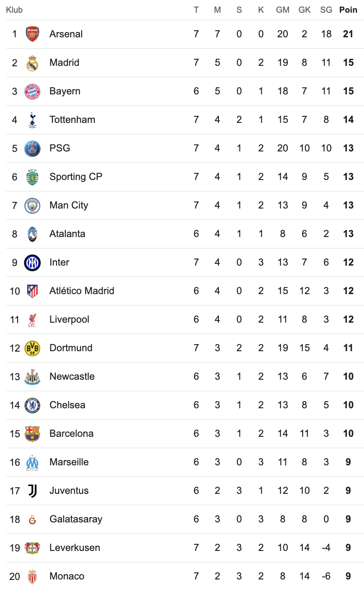The width and height of the screenshot is (364, 590).
Task: Click the Chelsea club badge
Action: point(32,405)
